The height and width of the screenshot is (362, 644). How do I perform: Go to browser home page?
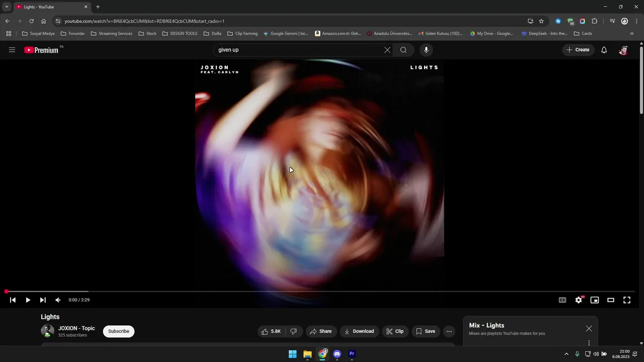[43, 21]
